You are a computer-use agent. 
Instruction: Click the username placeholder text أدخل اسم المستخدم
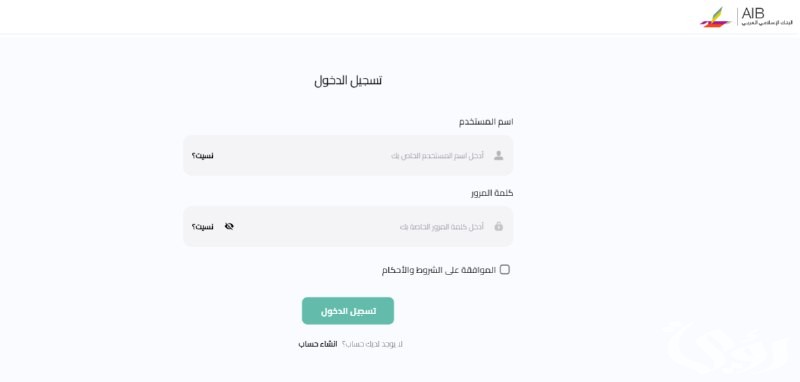(x=437, y=156)
